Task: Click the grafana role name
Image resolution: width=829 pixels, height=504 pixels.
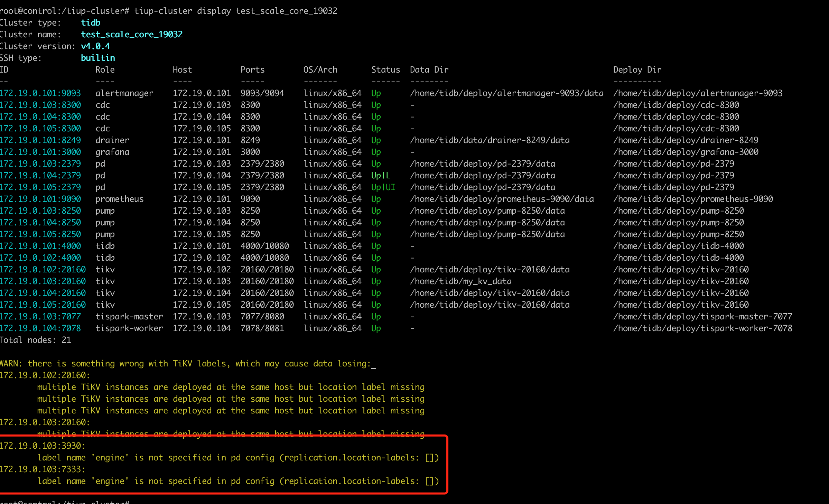Action: [112, 152]
